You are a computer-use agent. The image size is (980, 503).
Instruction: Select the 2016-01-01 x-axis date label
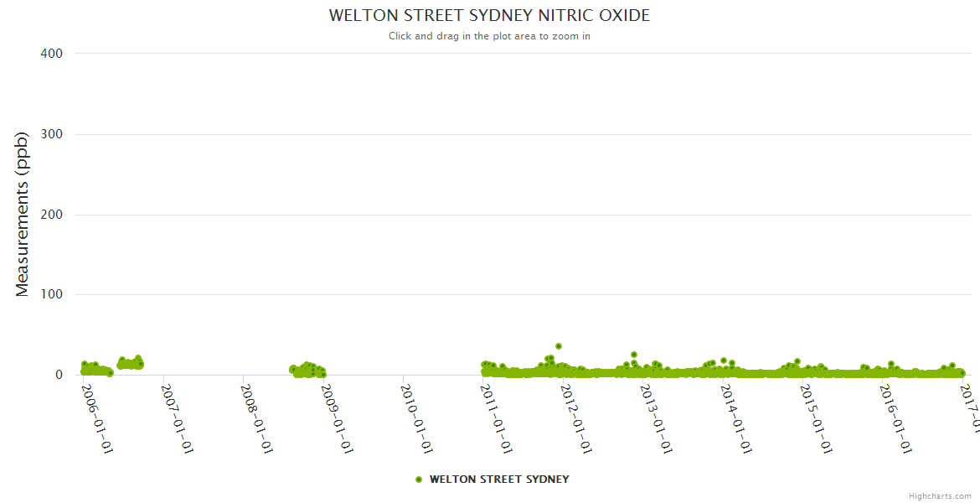tap(898, 418)
